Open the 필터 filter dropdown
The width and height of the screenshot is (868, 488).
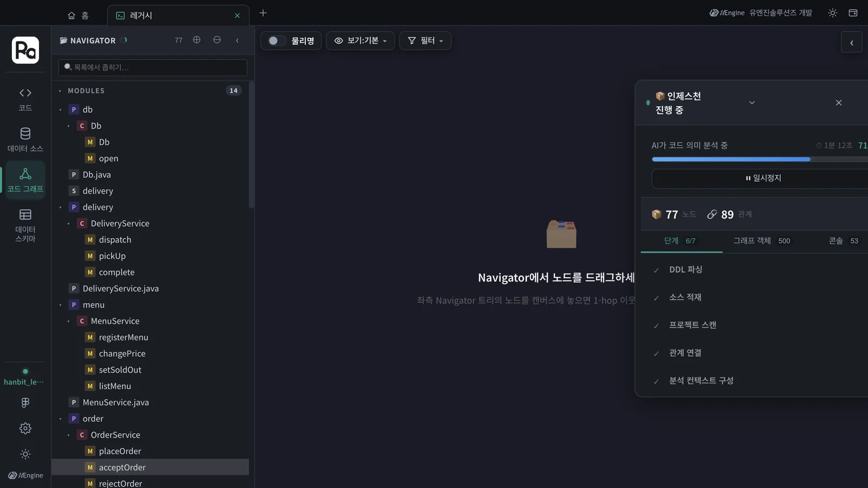coord(425,41)
